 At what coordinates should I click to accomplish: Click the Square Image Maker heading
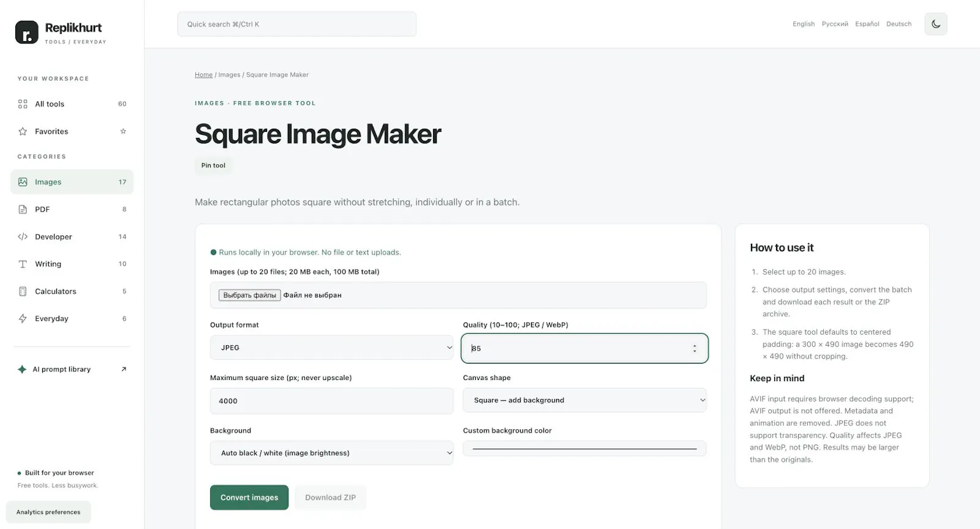[318, 134]
